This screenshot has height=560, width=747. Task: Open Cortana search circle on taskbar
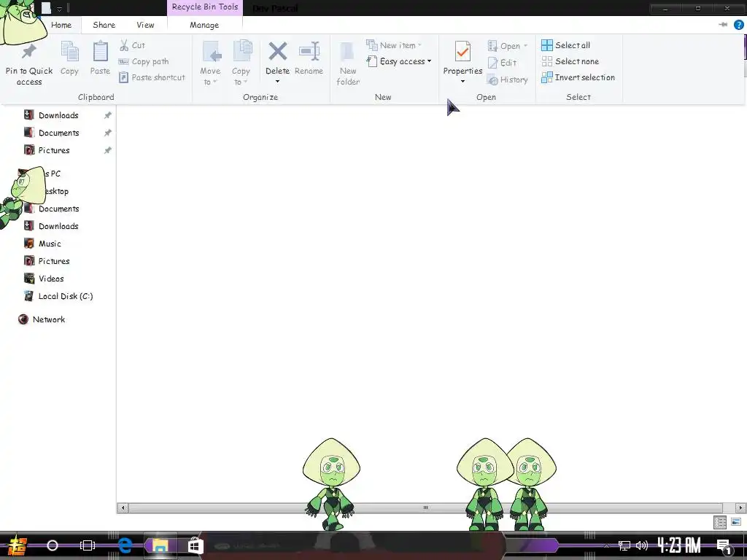tap(53, 545)
